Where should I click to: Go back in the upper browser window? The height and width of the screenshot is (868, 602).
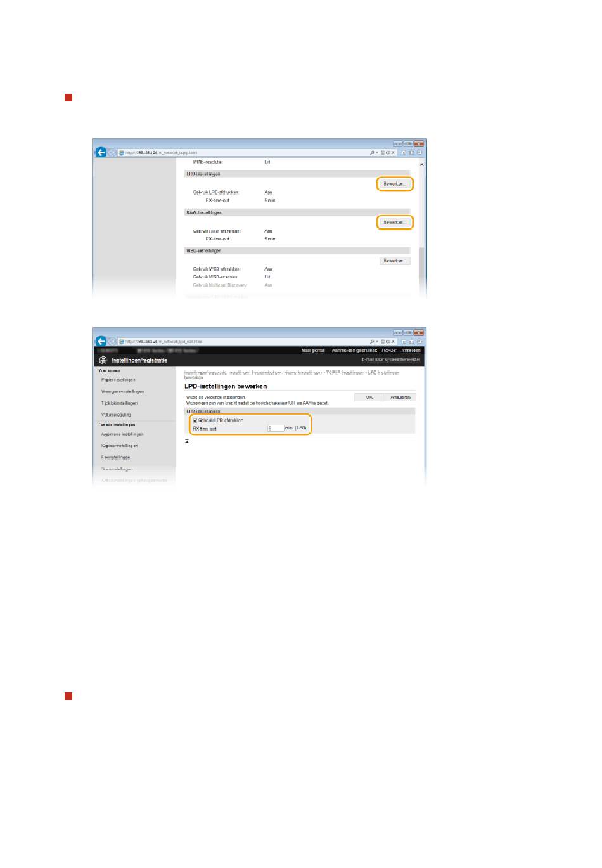101,152
